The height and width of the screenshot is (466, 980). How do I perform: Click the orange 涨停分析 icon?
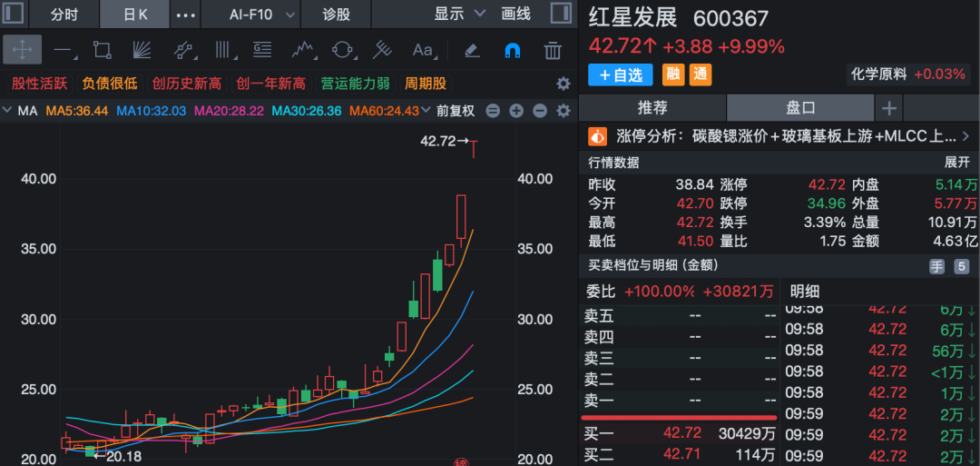click(x=598, y=135)
